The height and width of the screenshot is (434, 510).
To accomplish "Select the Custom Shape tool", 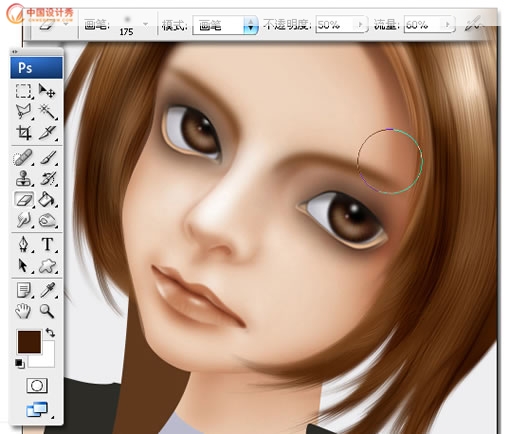I will [47, 266].
